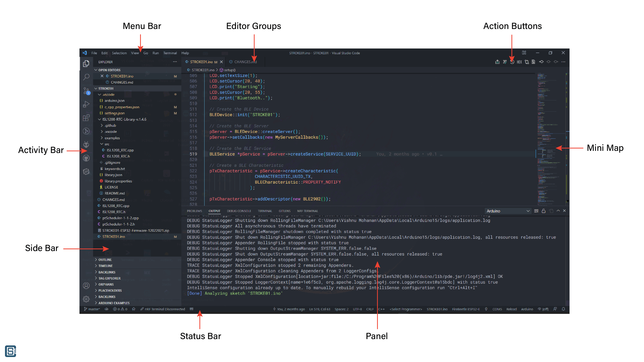Click the feedback icon in status bar
The width and height of the screenshot is (644, 362).
pos(555,309)
